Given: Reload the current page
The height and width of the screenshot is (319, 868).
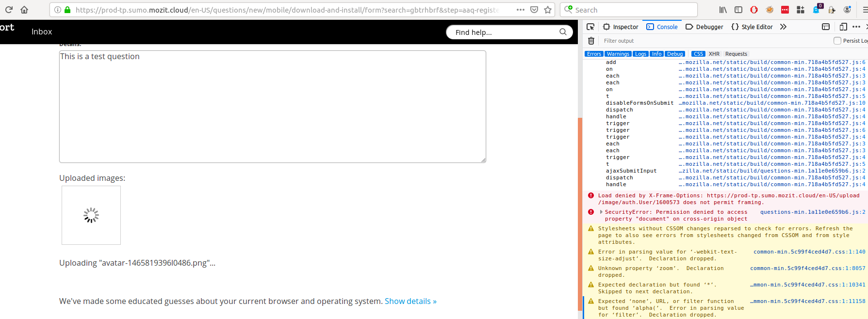Looking at the screenshot, I should pyautogui.click(x=9, y=10).
